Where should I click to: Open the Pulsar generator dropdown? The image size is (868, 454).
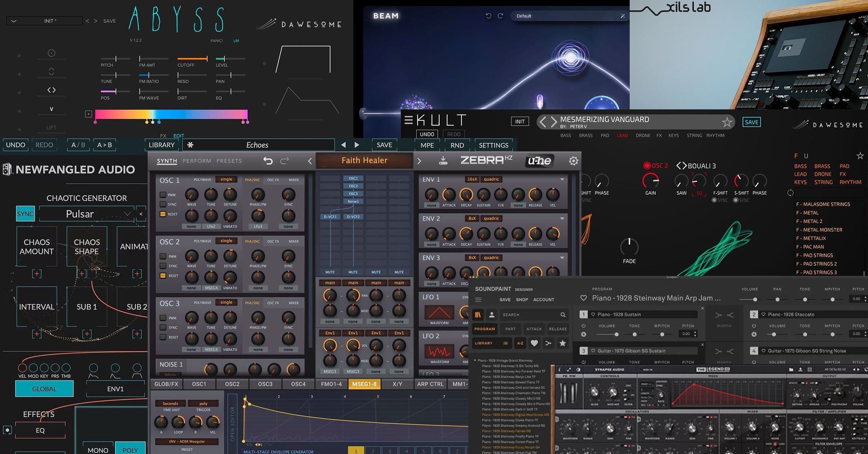click(x=127, y=214)
